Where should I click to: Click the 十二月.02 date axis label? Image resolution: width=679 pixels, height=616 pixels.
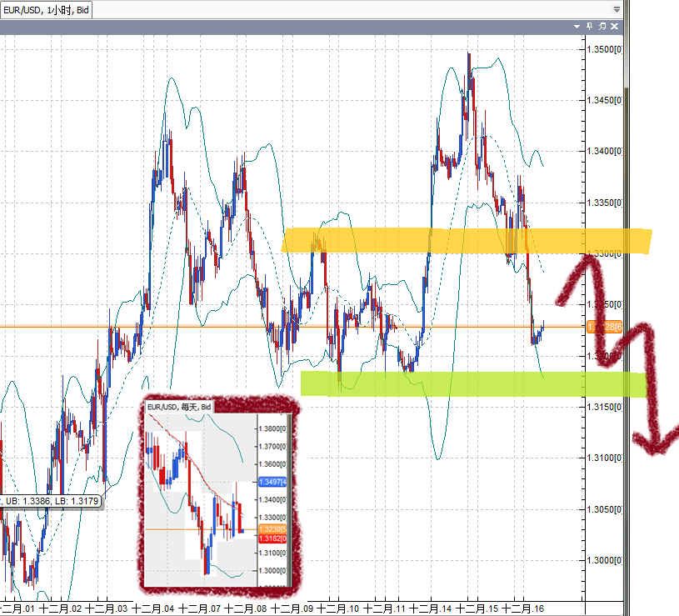60,608
